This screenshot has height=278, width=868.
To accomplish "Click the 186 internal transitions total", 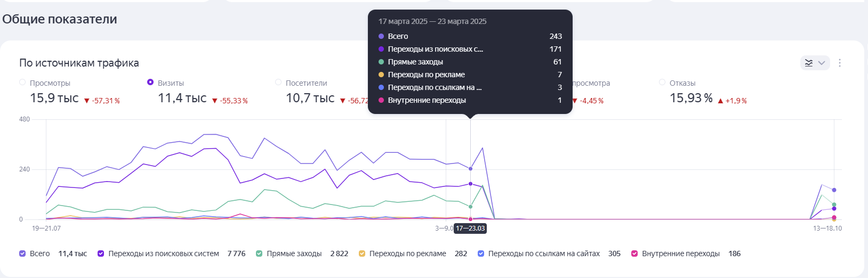I will [735, 254].
